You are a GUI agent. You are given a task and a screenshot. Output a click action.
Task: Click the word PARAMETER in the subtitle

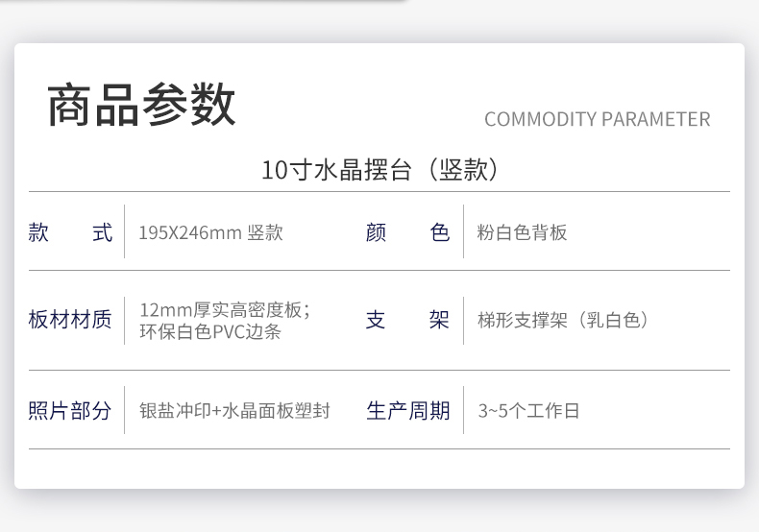click(656, 119)
